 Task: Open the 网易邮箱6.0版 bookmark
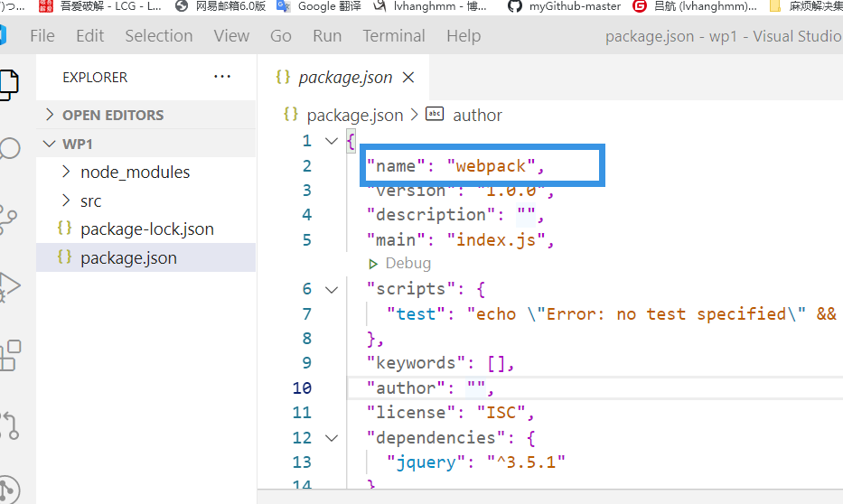pyautogui.click(x=220, y=6)
